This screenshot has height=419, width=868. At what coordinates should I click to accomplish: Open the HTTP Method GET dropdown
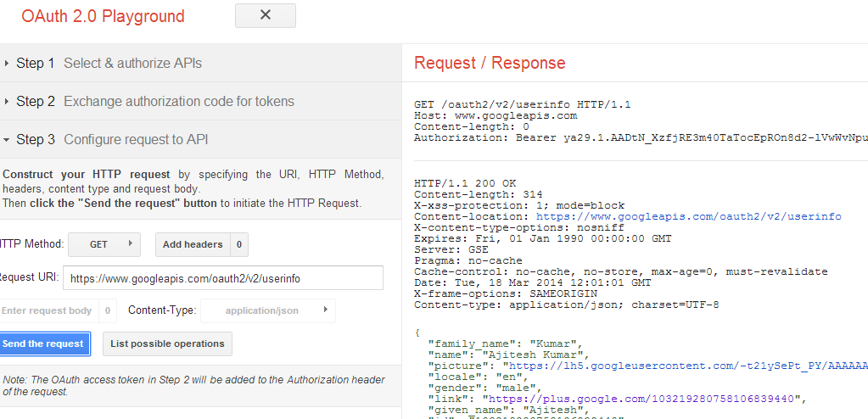[x=104, y=244]
